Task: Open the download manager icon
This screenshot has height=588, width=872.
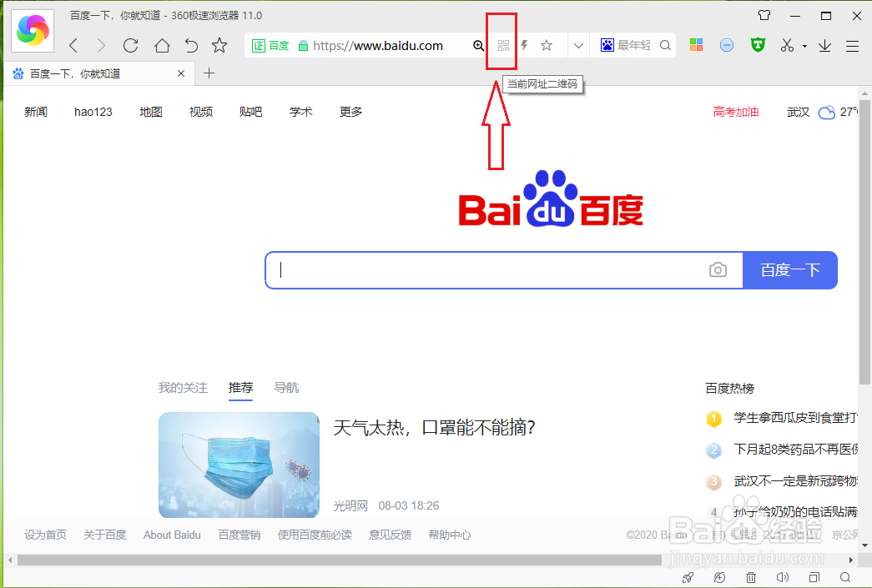Action: tap(824, 45)
